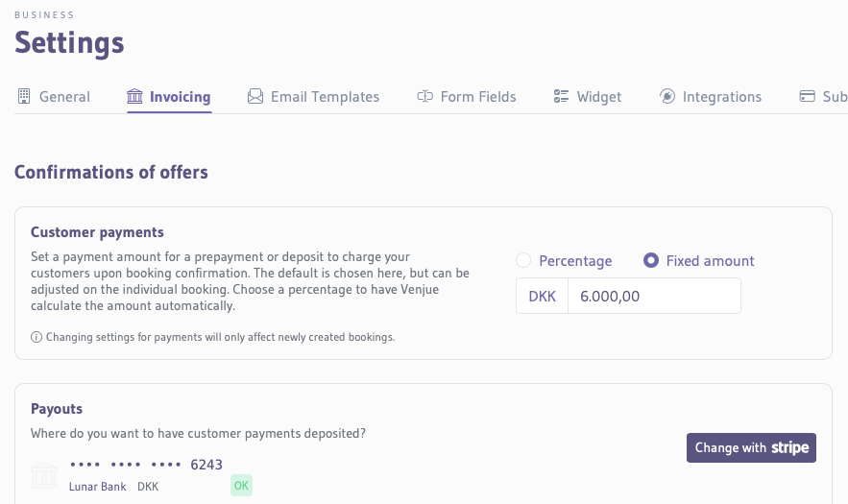Go to the Widget tab

point(599,96)
